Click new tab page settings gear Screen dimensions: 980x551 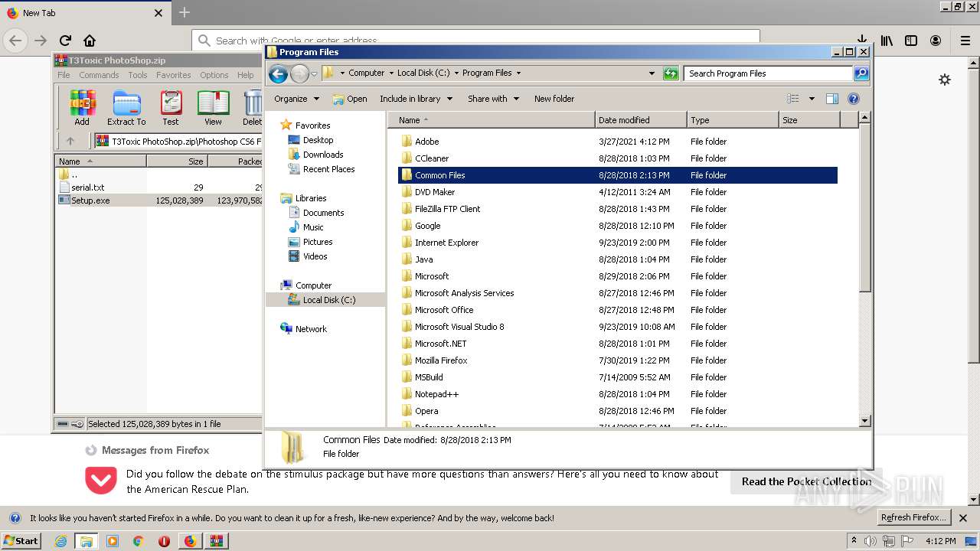(945, 80)
